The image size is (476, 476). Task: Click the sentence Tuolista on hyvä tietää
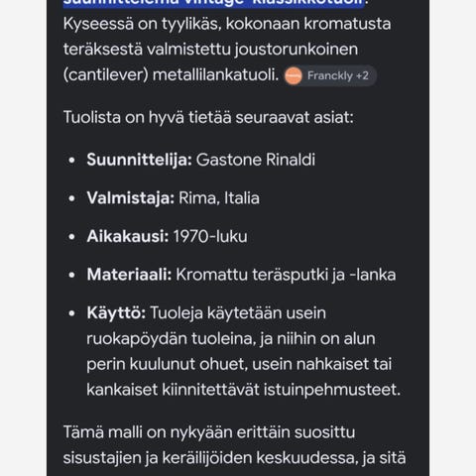click(x=208, y=117)
